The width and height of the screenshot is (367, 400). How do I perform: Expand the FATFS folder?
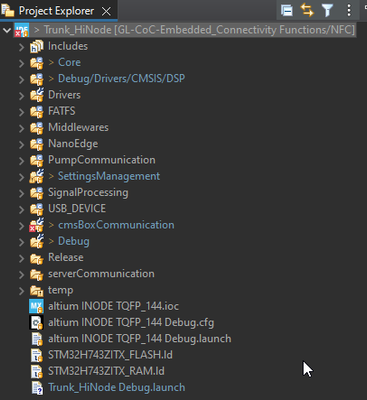[x=22, y=112]
